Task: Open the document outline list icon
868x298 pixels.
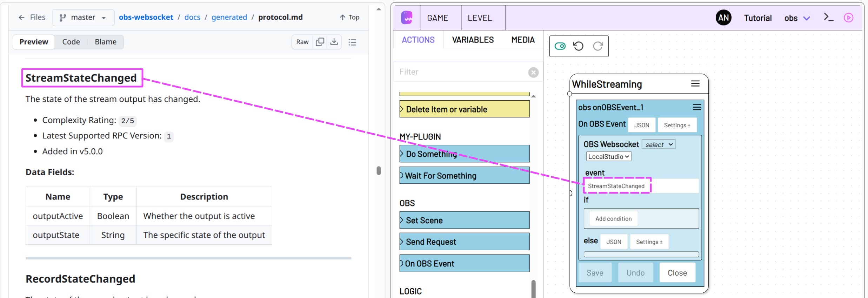Action: tap(352, 42)
